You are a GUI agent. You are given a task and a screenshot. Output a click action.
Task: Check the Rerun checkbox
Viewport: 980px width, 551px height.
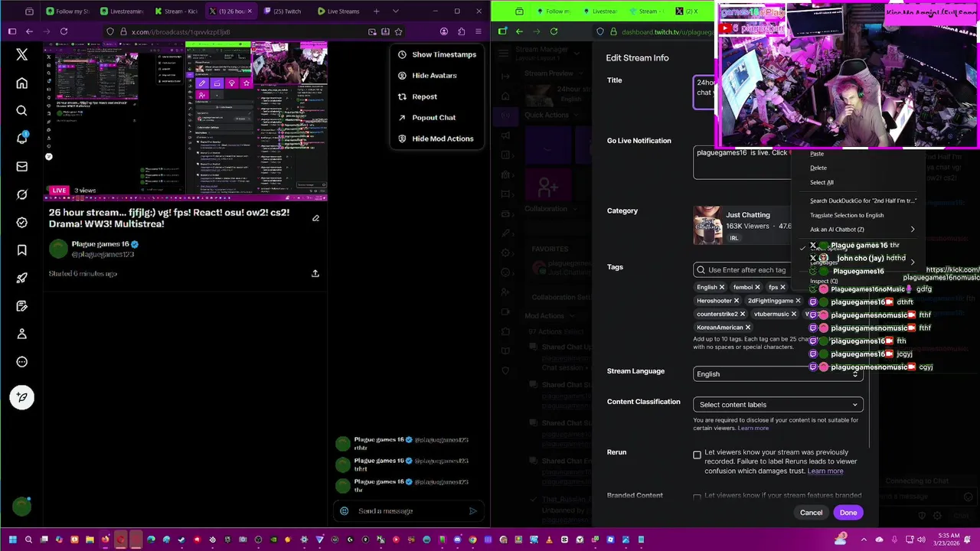click(697, 455)
